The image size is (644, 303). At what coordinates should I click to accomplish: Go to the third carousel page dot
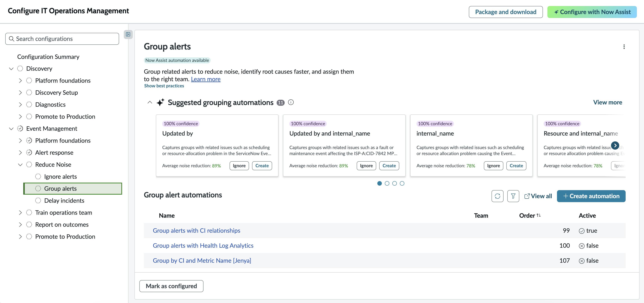click(x=395, y=184)
